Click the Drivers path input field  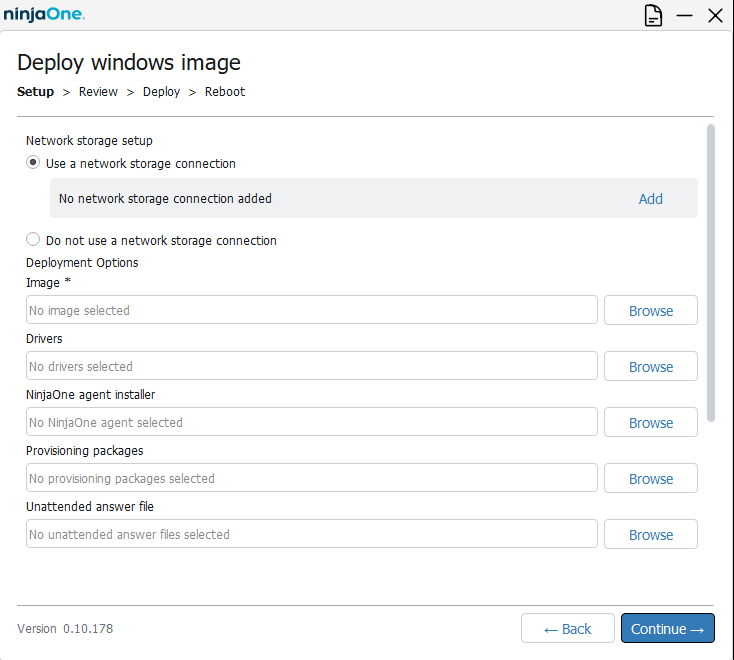coord(311,367)
